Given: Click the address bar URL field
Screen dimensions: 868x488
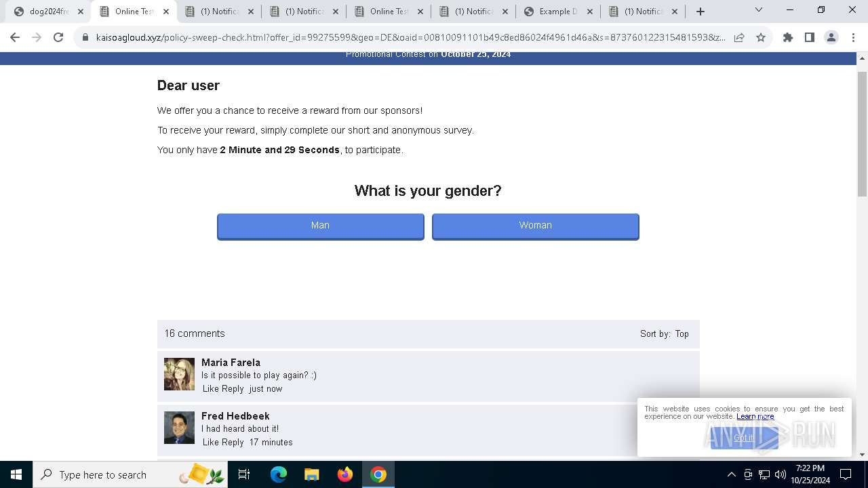Looking at the screenshot, I should 410,38.
